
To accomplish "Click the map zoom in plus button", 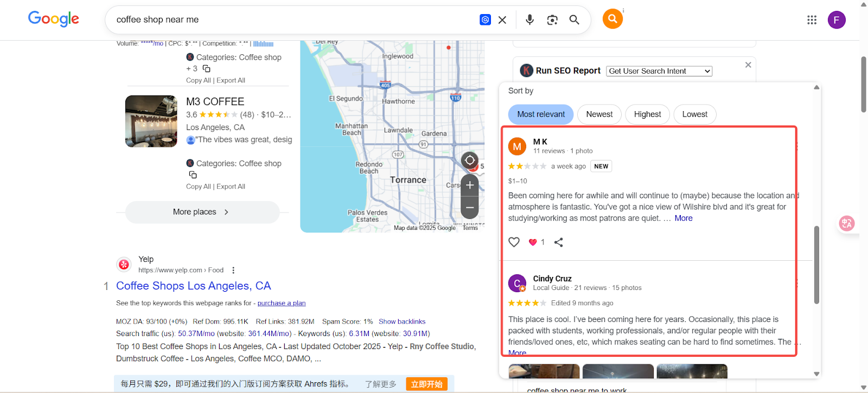I will point(470,185).
